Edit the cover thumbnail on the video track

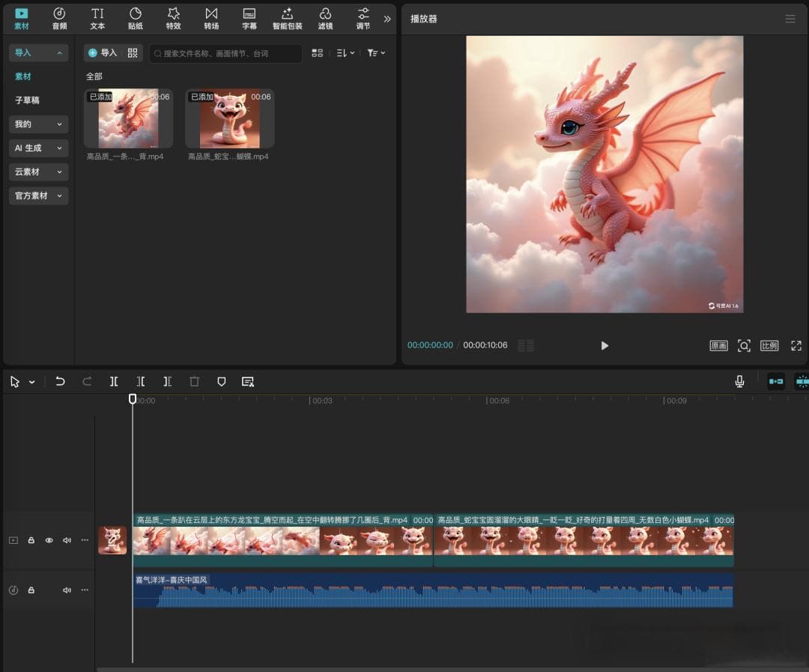click(112, 540)
